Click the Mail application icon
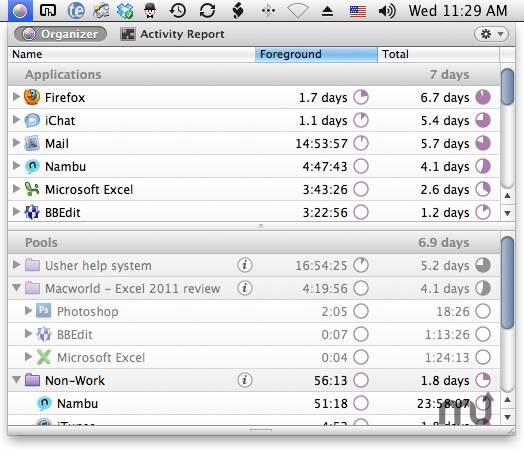The height and width of the screenshot is (455, 524). (32, 143)
